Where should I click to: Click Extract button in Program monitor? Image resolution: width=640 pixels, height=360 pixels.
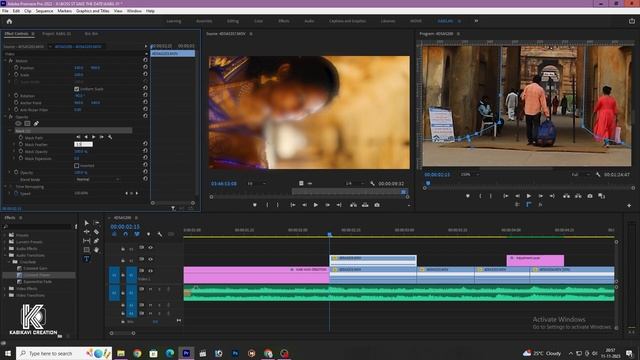pyautogui.click(x=578, y=196)
